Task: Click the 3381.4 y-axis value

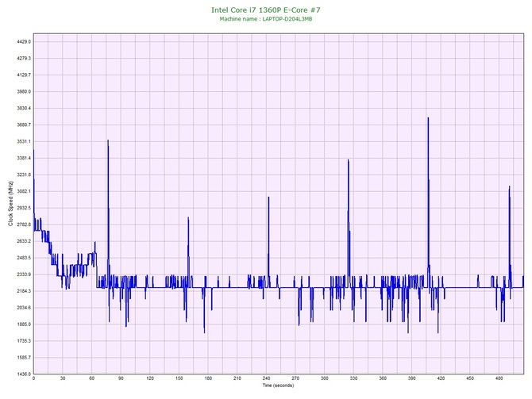Action: [x=24, y=158]
